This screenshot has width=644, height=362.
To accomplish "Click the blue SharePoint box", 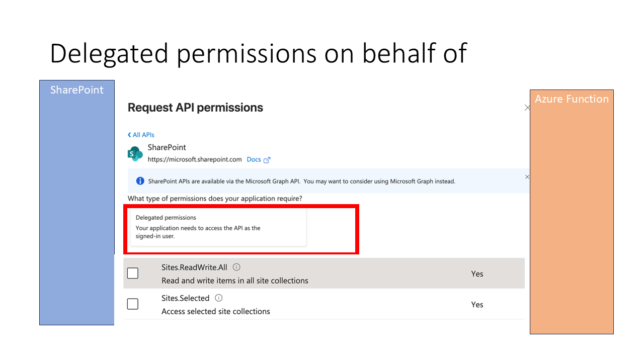I will click(77, 203).
